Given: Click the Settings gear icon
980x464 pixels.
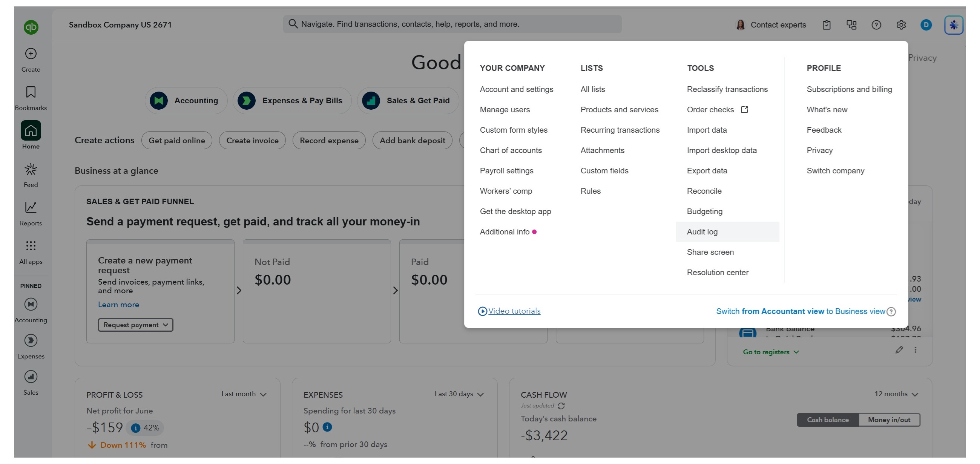Looking at the screenshot, I should [901, 25].
